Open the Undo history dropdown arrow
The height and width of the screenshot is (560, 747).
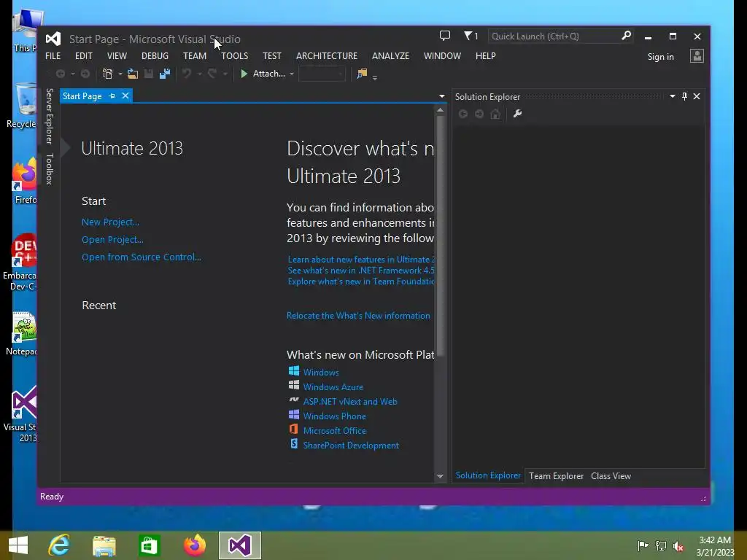pyautogui.click(x=200, y=74)
